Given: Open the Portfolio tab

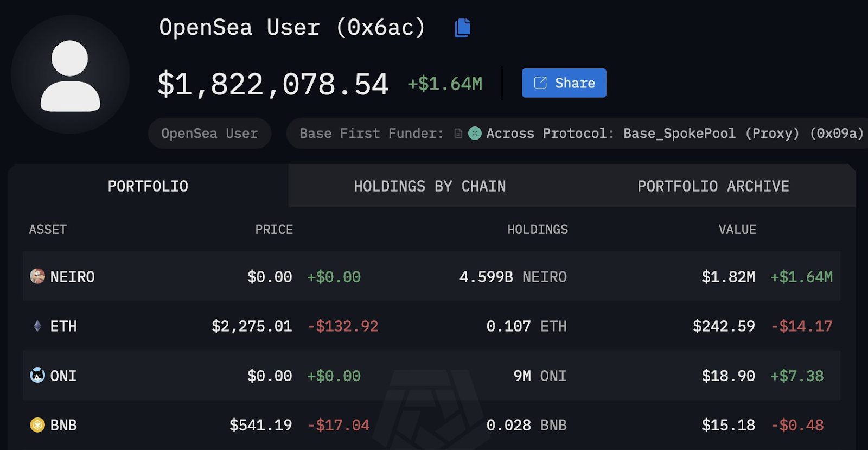Looking at the screenshot, I should coord(148,186).
